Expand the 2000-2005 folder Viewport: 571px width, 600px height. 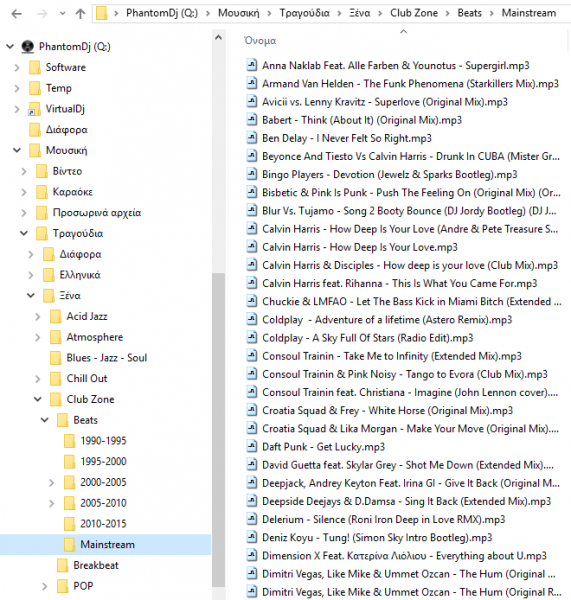(x=52, y=483)
